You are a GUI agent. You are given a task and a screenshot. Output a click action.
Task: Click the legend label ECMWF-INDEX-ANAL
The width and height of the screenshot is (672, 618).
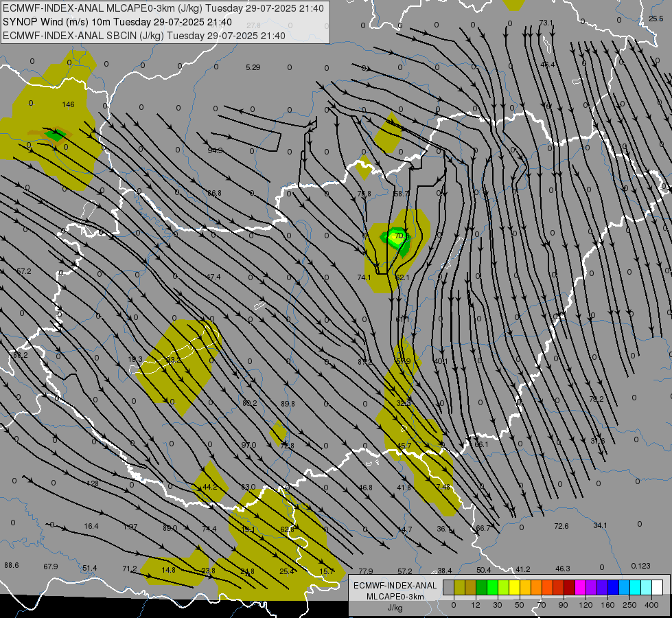(x=395, y=586)
